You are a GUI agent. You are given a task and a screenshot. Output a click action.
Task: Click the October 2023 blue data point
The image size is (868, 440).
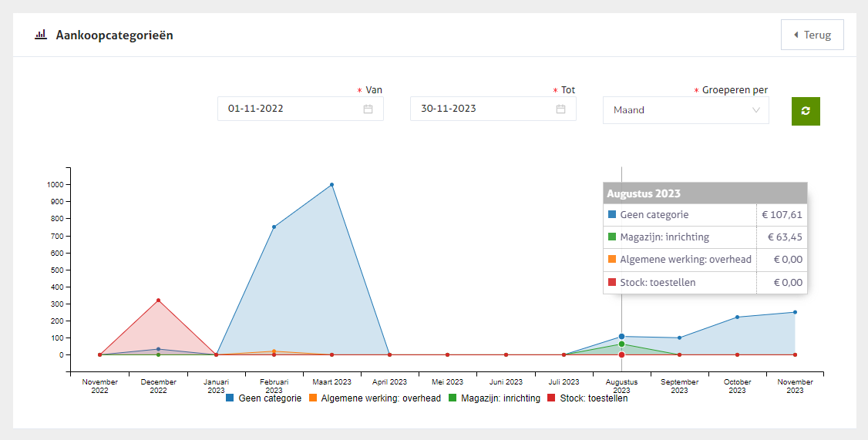click(737, 317)
